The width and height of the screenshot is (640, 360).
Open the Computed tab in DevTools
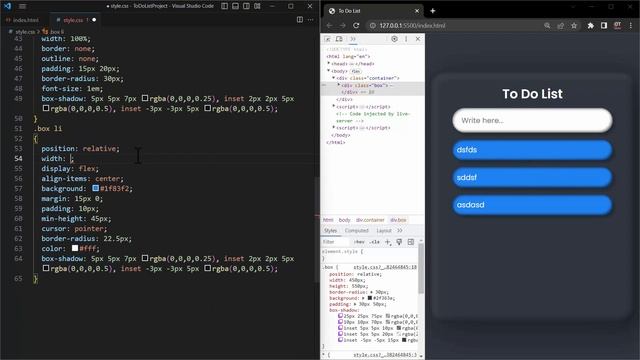pyautogui.click(x=356, y=231)
